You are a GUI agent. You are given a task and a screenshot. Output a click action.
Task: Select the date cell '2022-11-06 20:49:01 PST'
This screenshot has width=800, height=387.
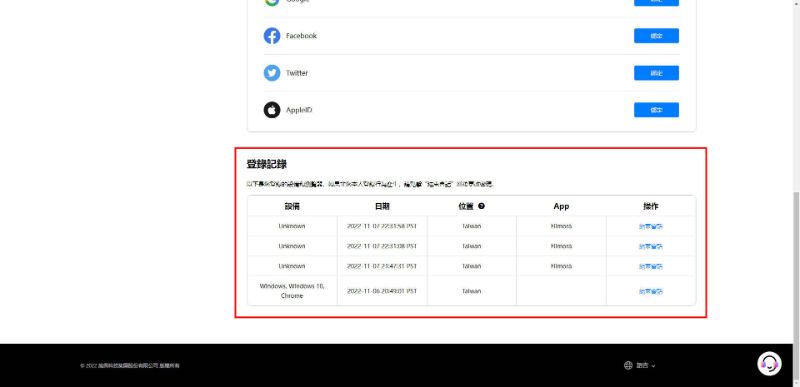tap(382, 291)
